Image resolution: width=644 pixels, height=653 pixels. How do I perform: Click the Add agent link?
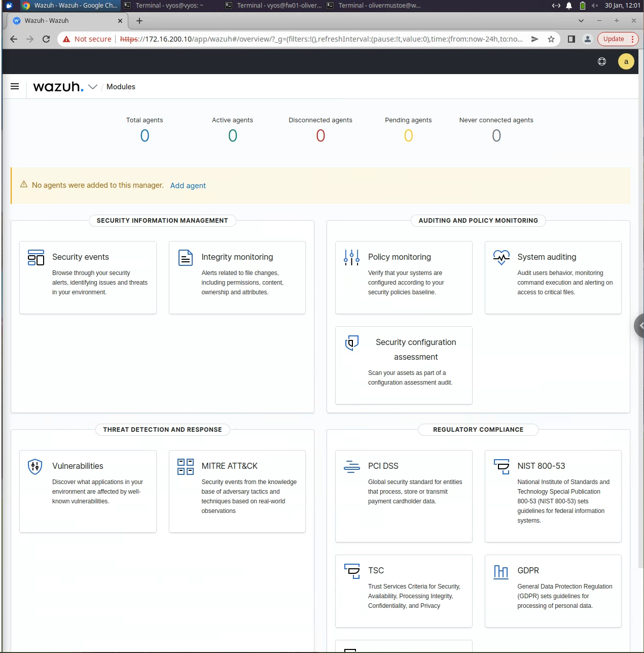pyautogui.click(x=188, y=186)
